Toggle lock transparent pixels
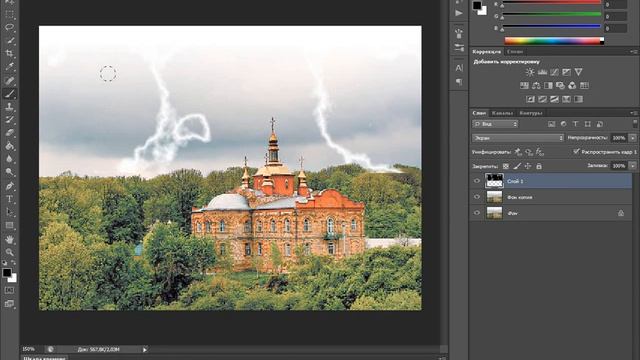This screenshot has width=640, height=360. [x=506, y=166]
